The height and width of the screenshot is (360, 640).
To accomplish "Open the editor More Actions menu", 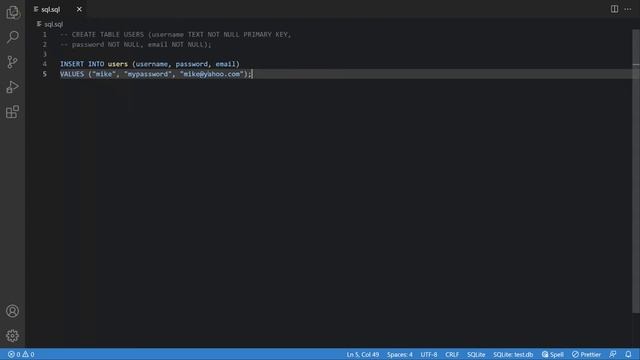I will pos(628,9).
